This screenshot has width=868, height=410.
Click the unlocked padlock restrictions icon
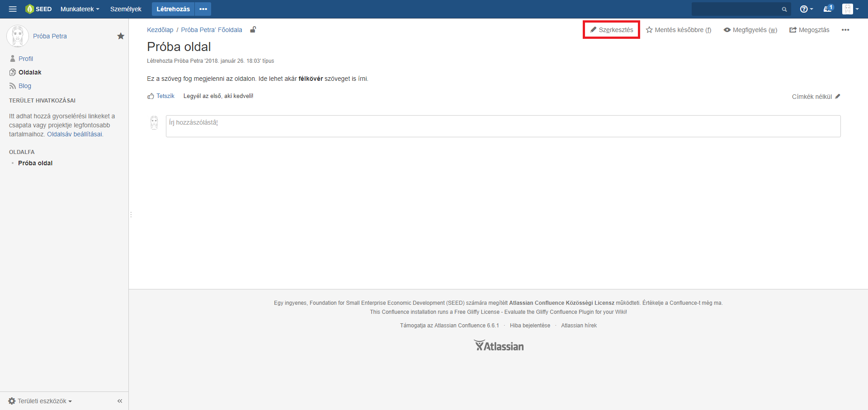(x=253, y=30)
